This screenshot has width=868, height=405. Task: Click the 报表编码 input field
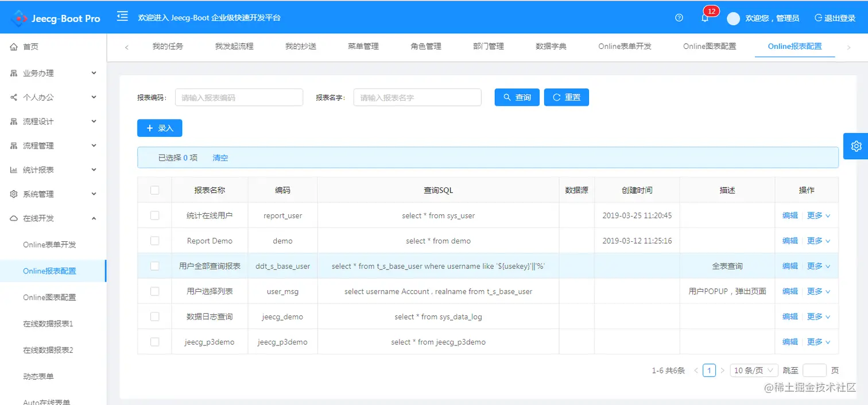(x=239, y=97)
